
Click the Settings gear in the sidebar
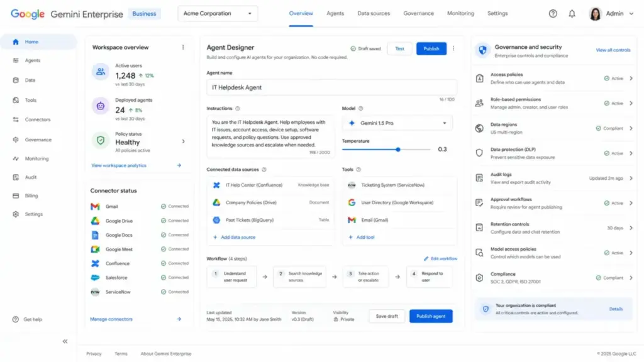click(16, 214)
